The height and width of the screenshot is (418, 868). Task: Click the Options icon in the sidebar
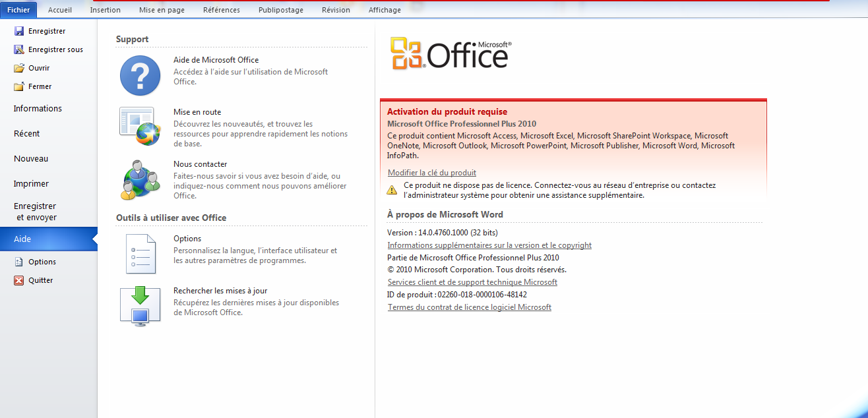point(19,262)
